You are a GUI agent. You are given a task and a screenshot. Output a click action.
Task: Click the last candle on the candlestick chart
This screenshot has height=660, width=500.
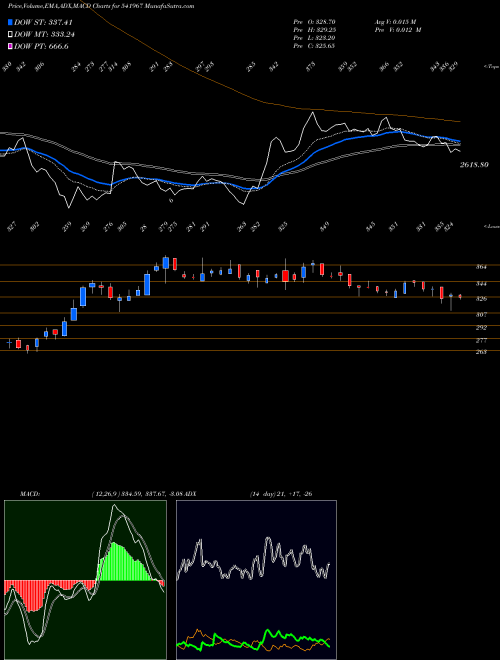point(460,297)
